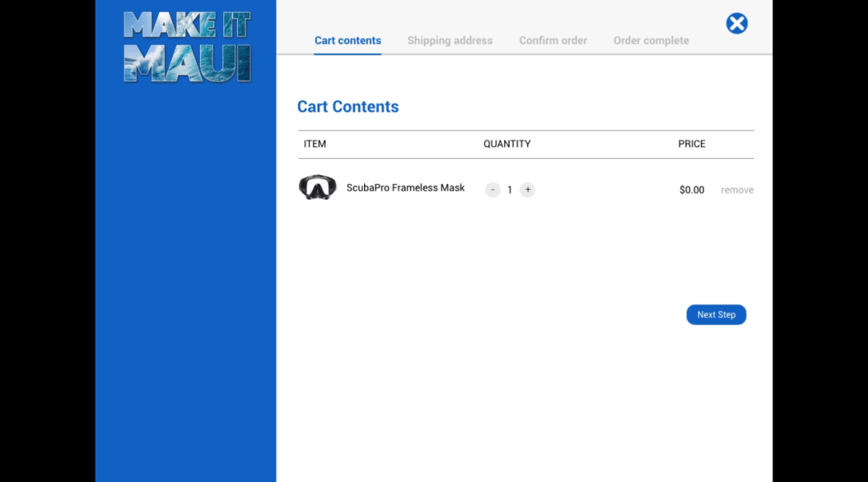Viewport: 868px width, 482px height.
Task: Click the ScubaPro Frameless Mask product name
Action: coord(405,188)
